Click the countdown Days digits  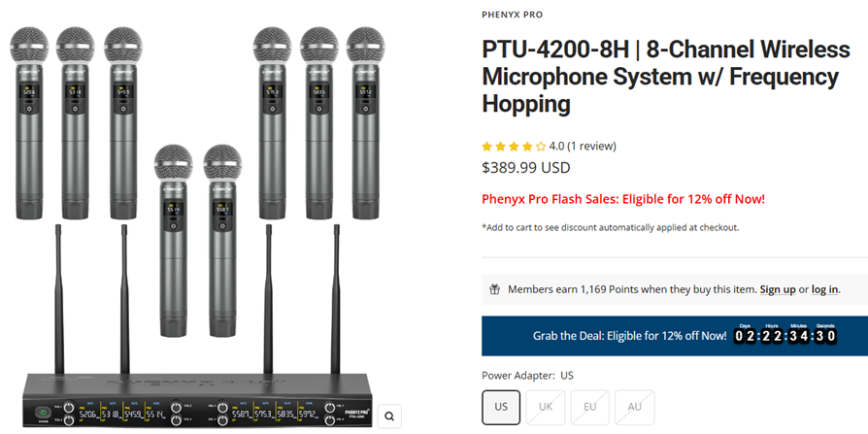745,337
